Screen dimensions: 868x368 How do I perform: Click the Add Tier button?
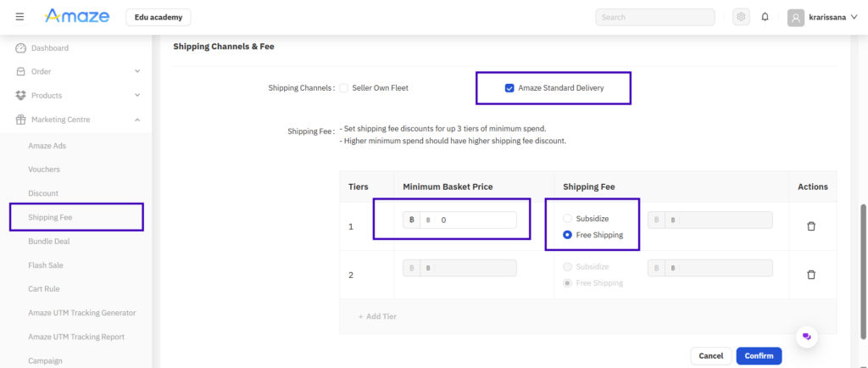(377, 316)
